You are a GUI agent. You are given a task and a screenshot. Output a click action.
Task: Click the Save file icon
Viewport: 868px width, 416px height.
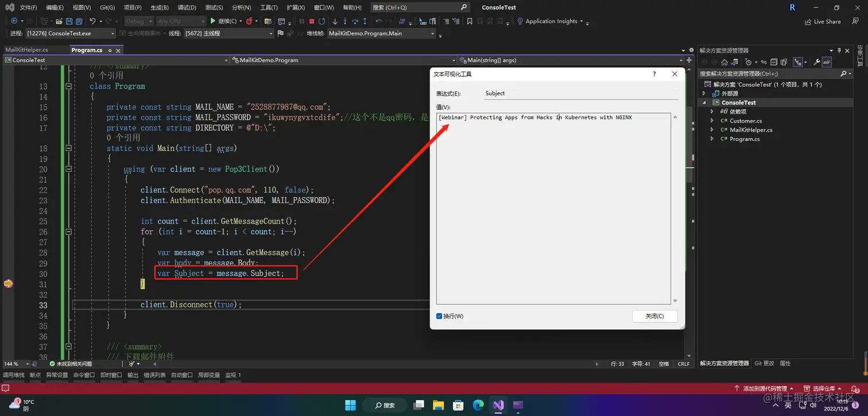pos(69,21)
